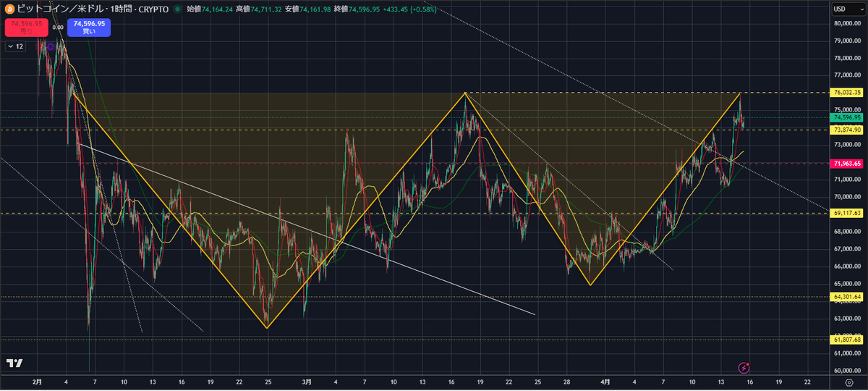Click the yellow 69,117.63 price label
This screenshot has height=391, width=868.
847,213
